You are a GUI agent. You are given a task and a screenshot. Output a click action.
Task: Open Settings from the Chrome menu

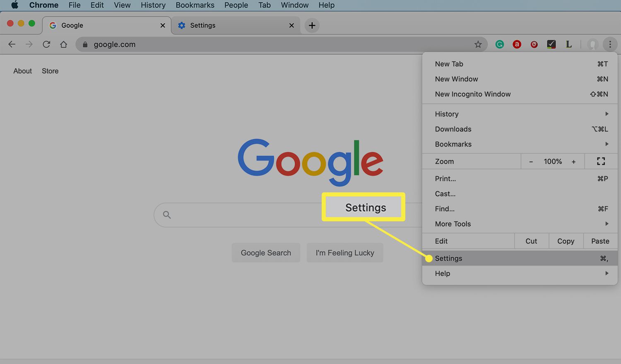click(x=520, y=258)
